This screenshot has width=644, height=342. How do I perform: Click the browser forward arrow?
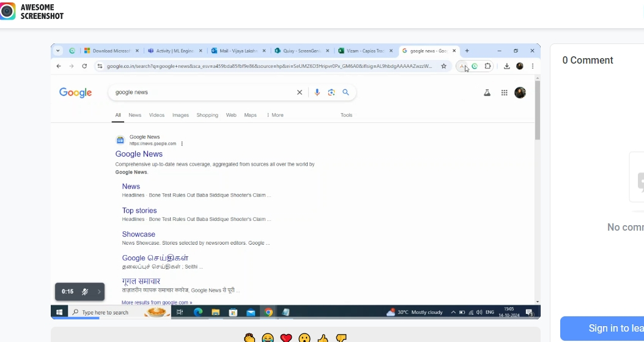(72, 66)
